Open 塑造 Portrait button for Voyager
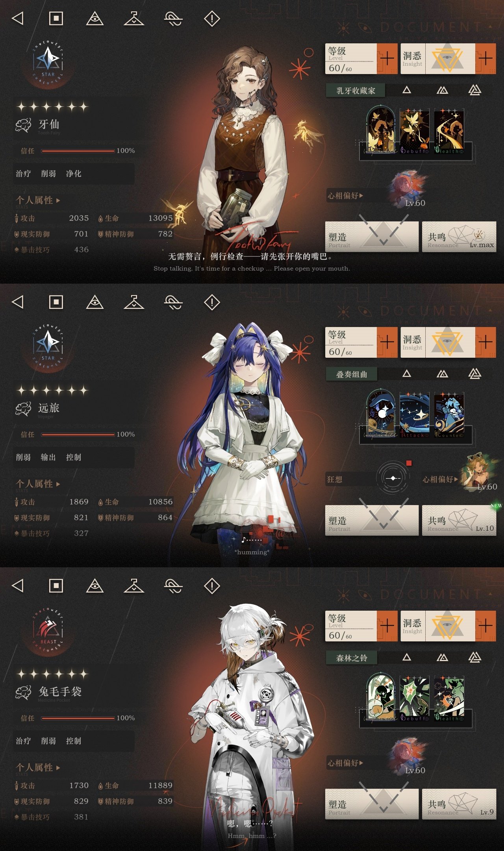 coord(372,520)
